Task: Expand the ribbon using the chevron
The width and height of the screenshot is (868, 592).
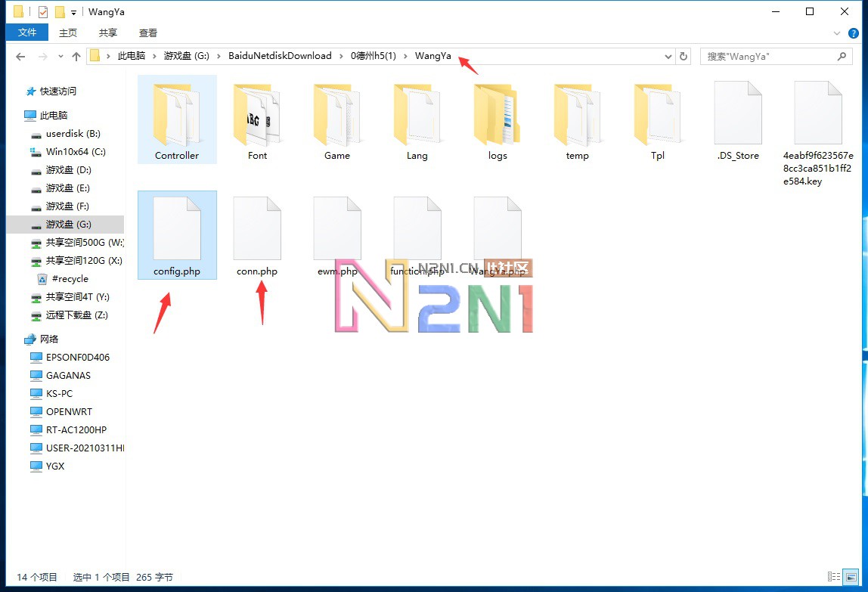Action: (837, 33)
